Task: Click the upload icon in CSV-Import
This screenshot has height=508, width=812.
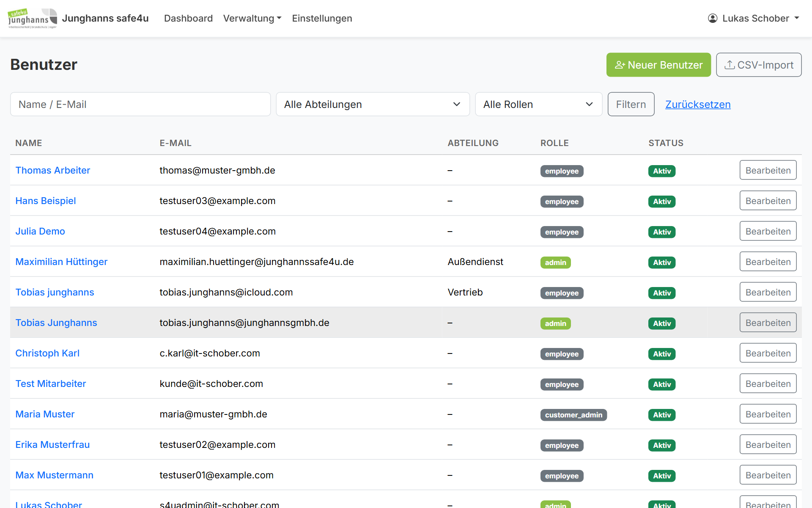Action: [x=730, y=65]
